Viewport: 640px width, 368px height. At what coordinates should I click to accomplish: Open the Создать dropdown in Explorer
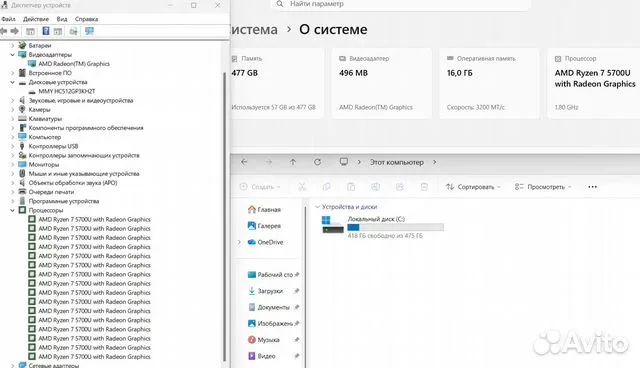[x=260, y=187]
